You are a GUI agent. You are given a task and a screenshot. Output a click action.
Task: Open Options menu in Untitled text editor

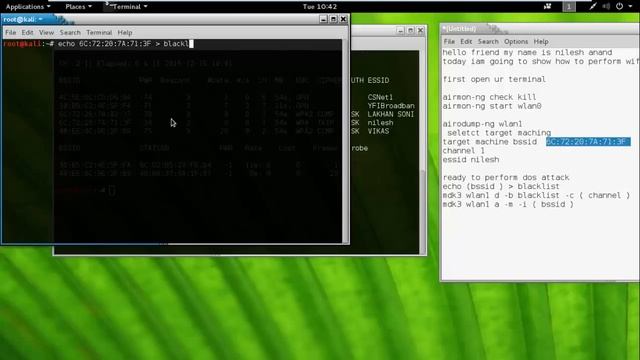(516, 42)
